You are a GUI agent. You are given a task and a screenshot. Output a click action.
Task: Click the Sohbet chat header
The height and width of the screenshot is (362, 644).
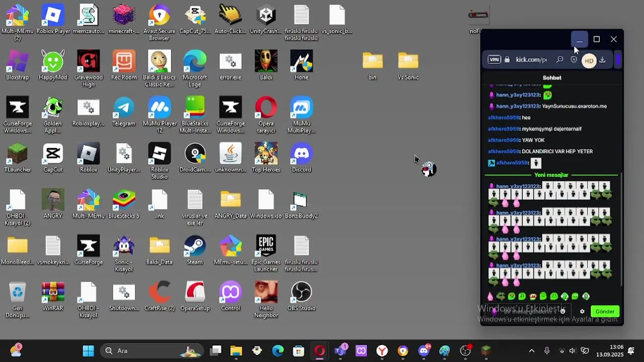[x=552, y=78]
